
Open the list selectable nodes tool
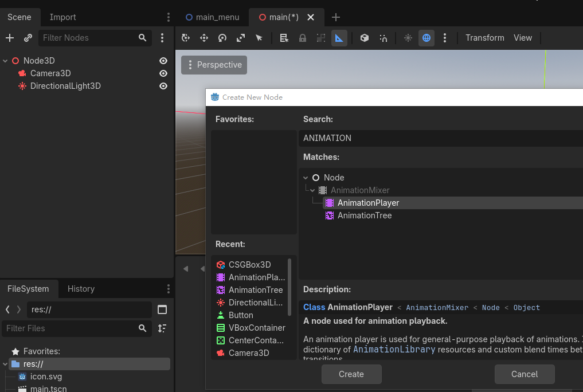tap(284, 38)
